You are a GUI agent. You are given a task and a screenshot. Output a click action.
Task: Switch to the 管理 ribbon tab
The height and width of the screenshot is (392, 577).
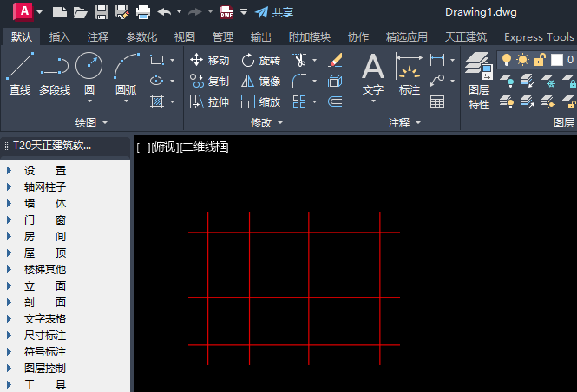(223, 36)
